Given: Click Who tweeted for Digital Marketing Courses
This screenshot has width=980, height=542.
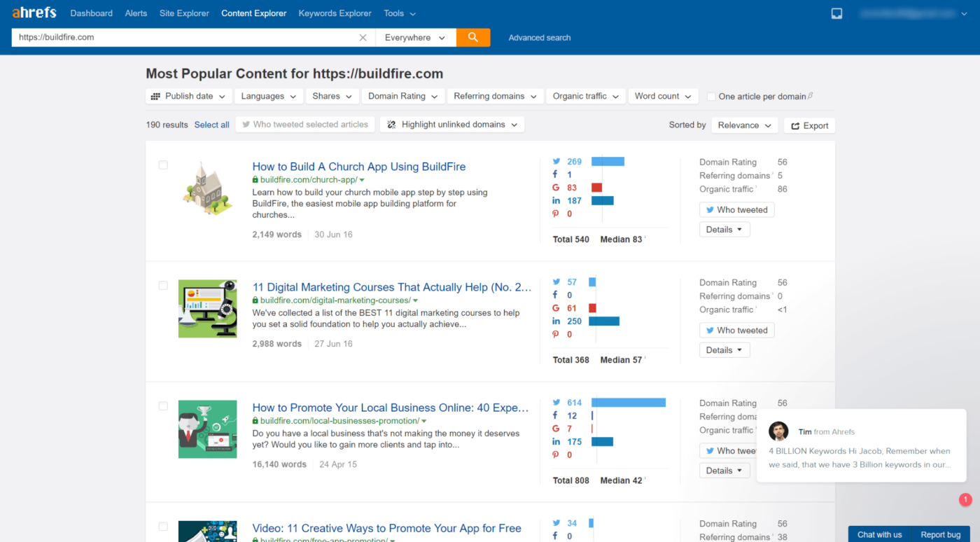Looking at the screenshot, I should [736, 331].
